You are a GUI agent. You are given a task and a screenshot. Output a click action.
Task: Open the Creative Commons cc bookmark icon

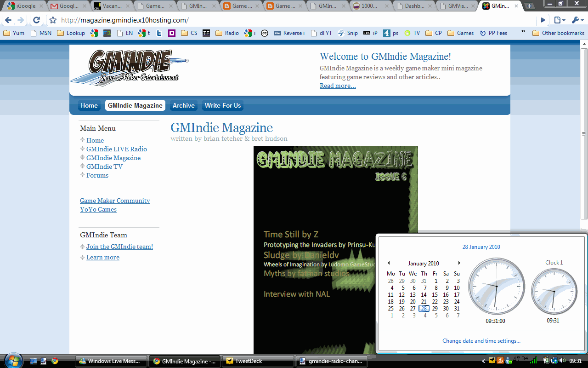pyautogui.click(x=265, y=33)
